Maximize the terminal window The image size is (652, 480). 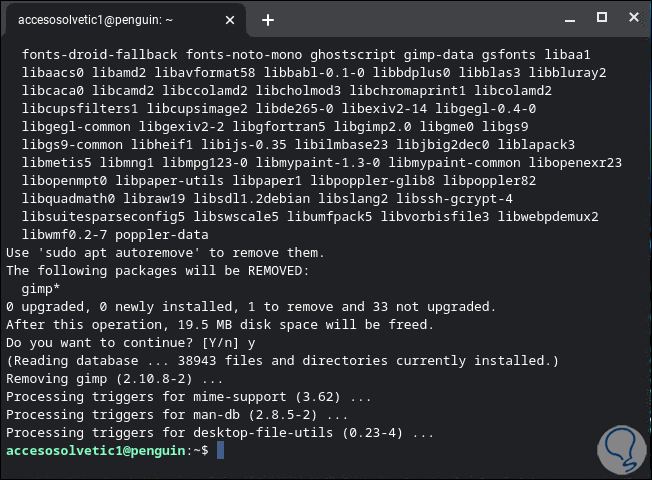click(x=602, y=17)
